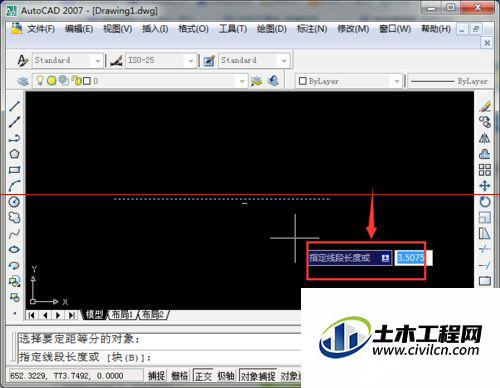
Task: Open the Table Style manager icon
Action: point(209,61)
